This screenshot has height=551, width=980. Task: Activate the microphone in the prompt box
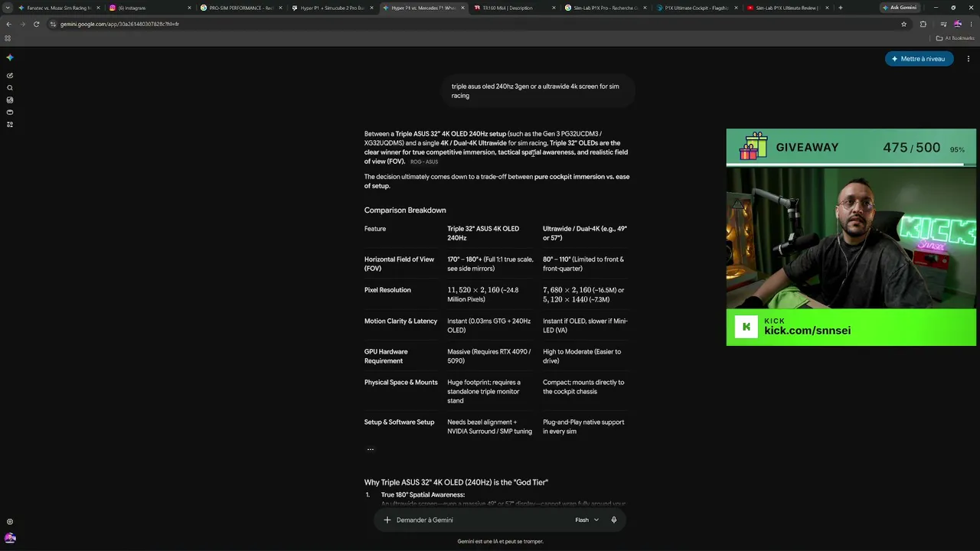tap(613, 520)
